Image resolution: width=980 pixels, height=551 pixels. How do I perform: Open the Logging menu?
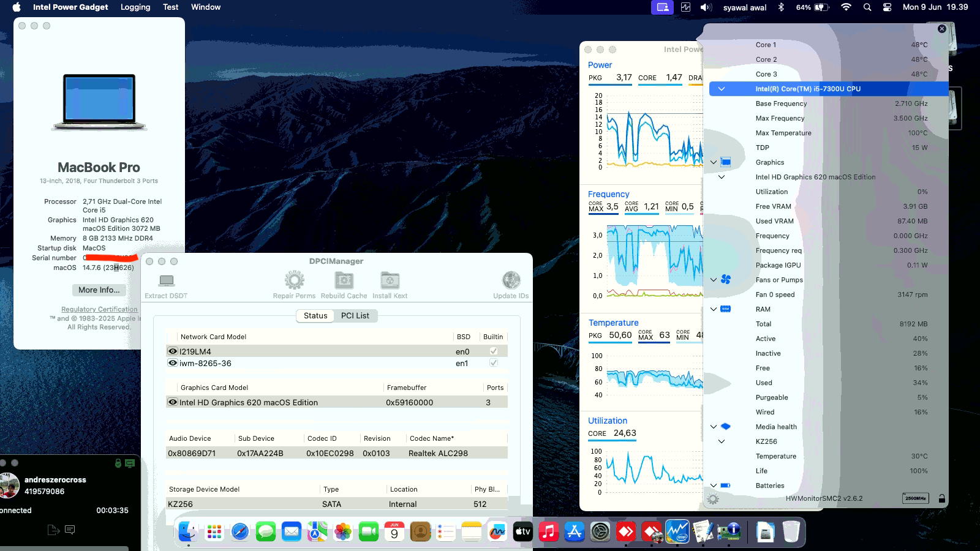pos(135,7)
